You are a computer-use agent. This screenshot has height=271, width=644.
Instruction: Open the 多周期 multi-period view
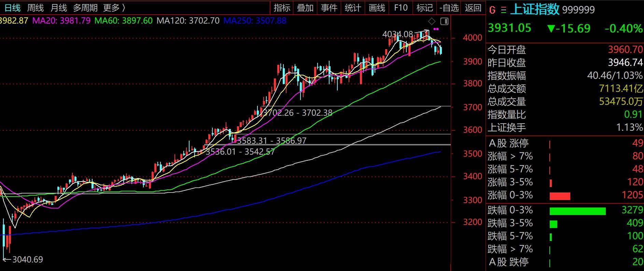pos(85,8)
